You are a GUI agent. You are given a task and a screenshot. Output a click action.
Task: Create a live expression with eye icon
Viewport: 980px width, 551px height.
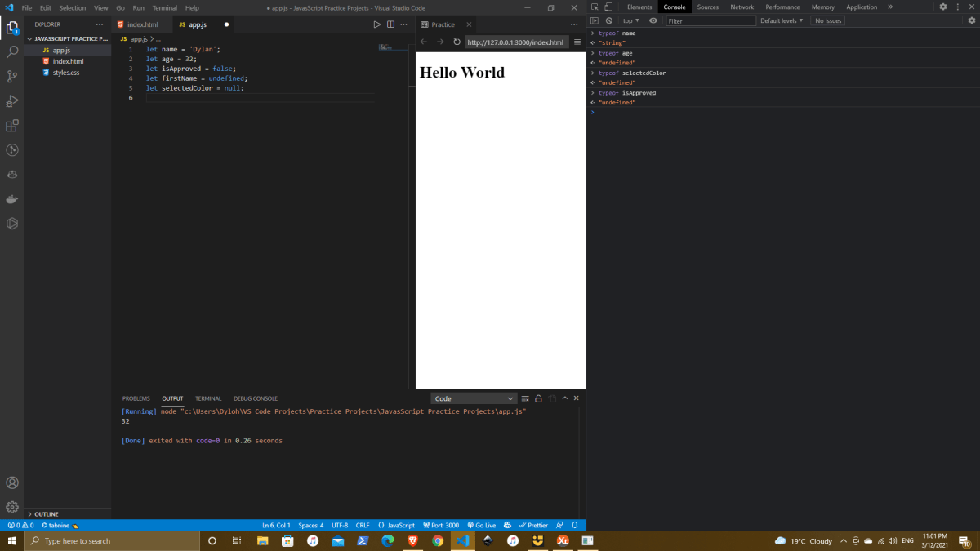click(653, 20)
